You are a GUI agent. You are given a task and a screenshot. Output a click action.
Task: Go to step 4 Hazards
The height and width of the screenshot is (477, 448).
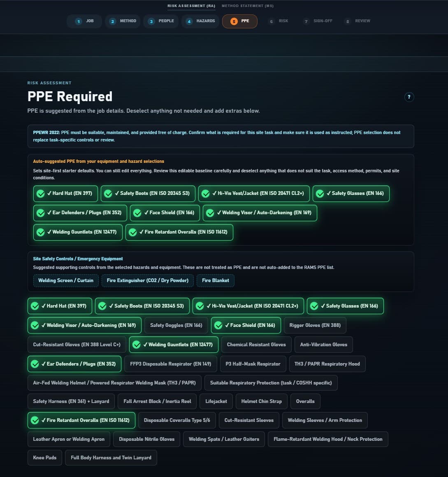(200, 21)
